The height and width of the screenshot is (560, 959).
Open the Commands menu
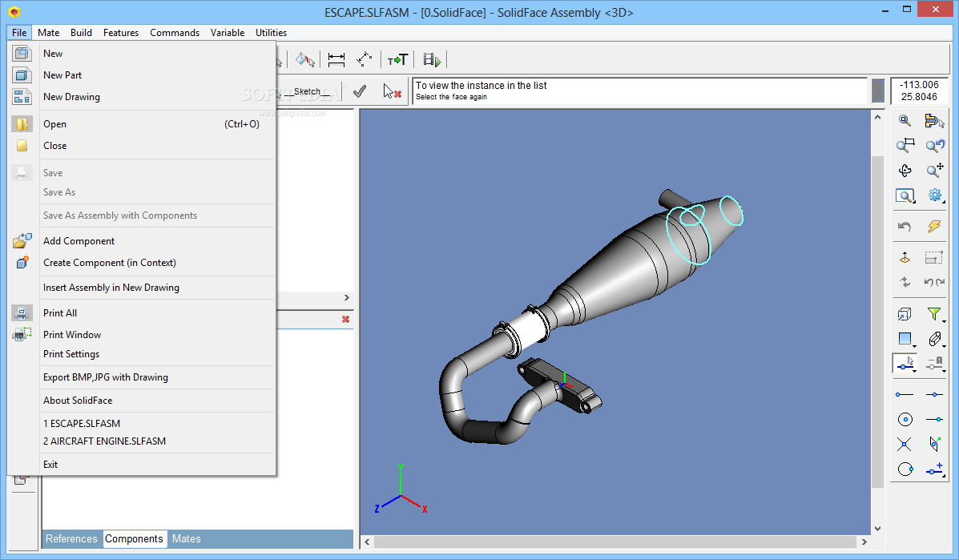(x=175, y=32)
